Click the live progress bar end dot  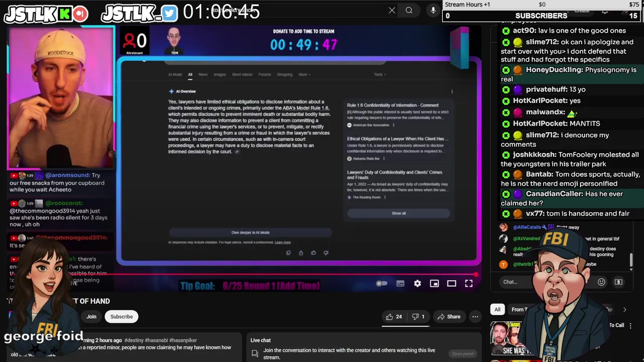pyautogui.click(x=475, y=275)
